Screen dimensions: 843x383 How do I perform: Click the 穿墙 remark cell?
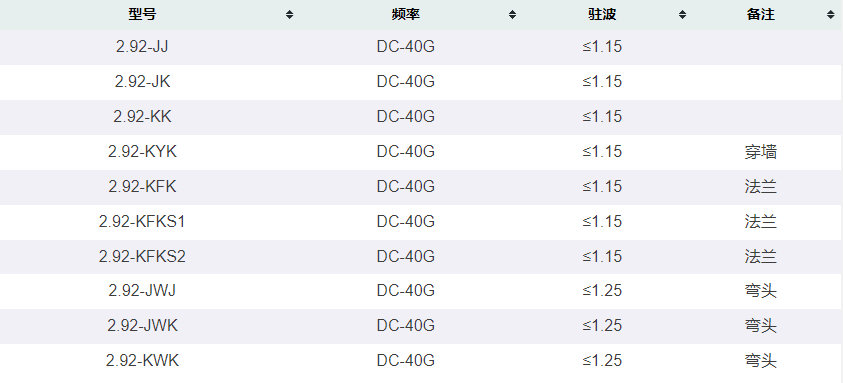tap(760, 152)
